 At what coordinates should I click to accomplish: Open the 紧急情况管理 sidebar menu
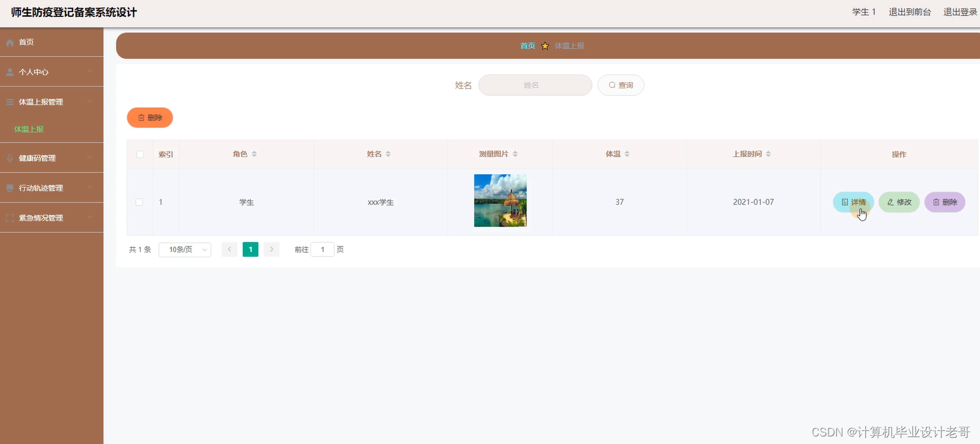click(52, 218)
